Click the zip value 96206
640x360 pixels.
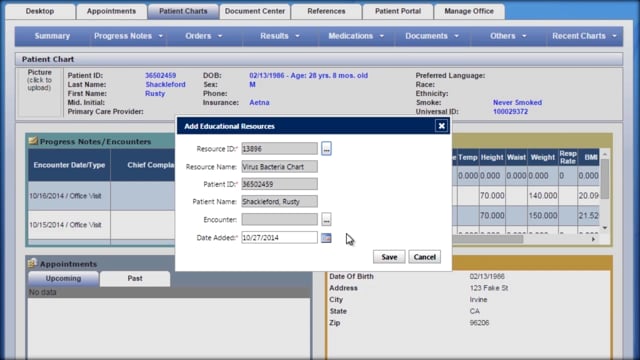click(479, 322)
